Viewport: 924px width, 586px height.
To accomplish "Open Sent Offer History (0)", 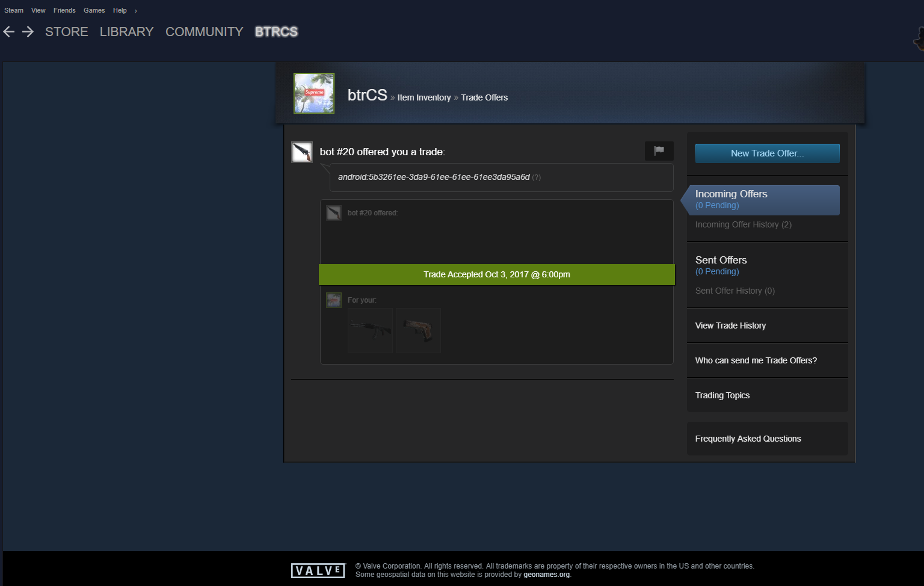I will [x=735, y=291].
